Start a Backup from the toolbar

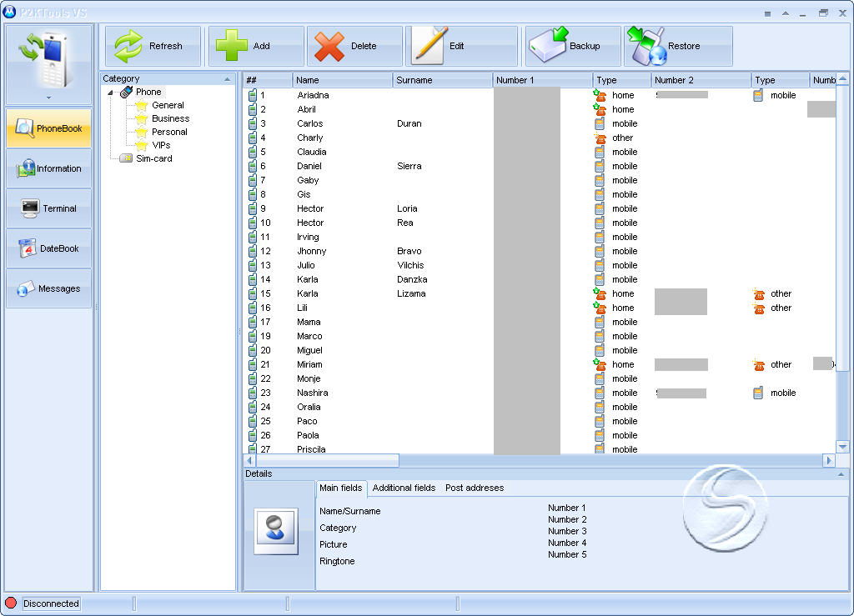[x=548, y=46]
